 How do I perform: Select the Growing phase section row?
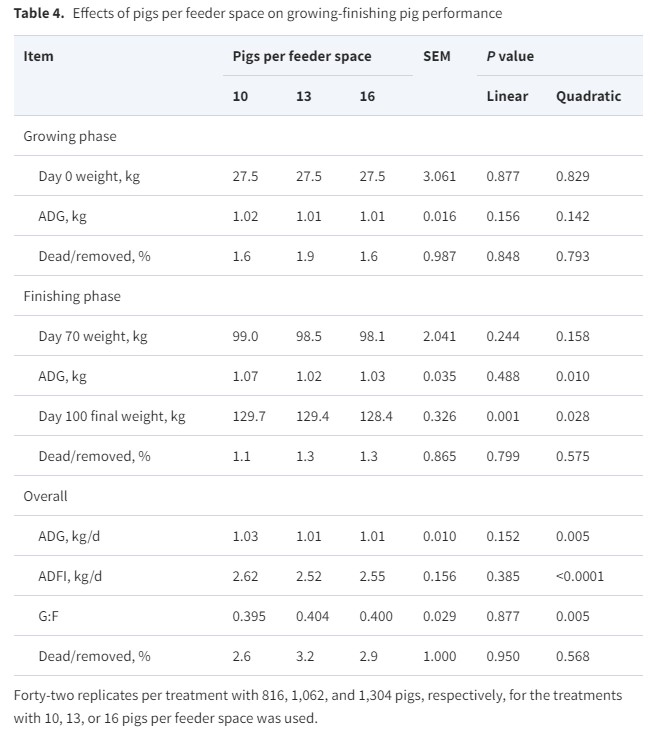point(70,136)
